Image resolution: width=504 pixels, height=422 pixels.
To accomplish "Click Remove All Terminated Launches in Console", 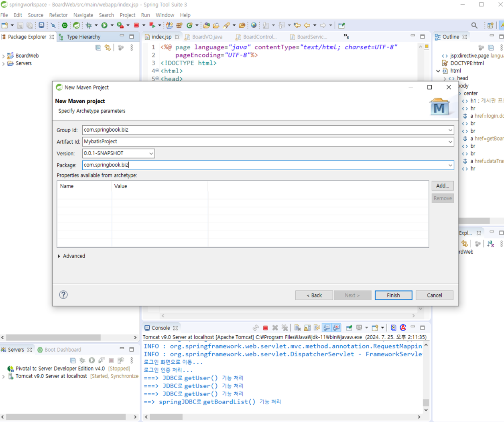I will tap(285, 328).
